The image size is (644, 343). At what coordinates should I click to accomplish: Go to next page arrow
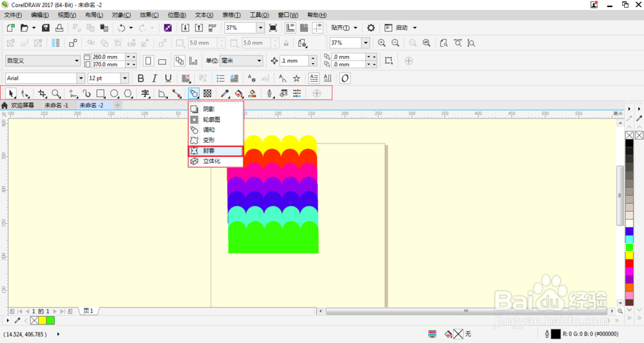coord(55,311)
